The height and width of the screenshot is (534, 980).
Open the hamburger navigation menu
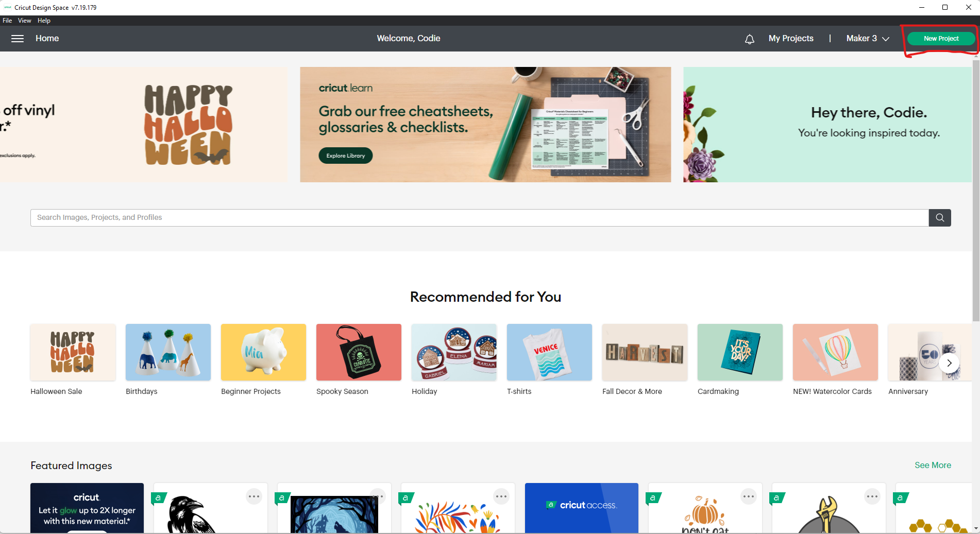point(18,39)
